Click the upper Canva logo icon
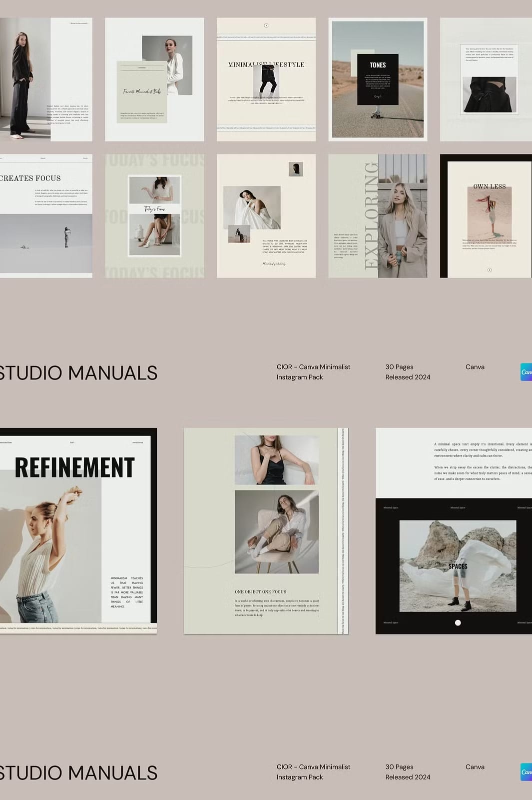 [526, 372]
